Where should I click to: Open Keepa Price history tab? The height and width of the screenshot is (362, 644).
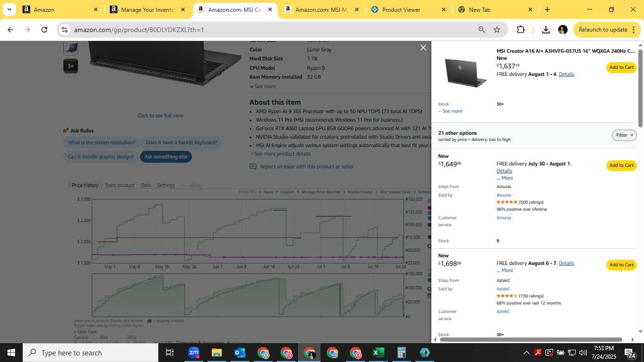(85, 185)
